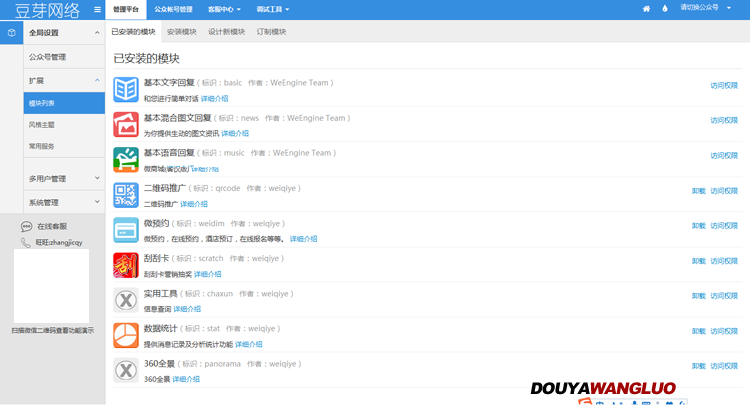Screen dimensions: 750x405
Task: Click the 基本文字回复 module title
Action: [169, 83]
